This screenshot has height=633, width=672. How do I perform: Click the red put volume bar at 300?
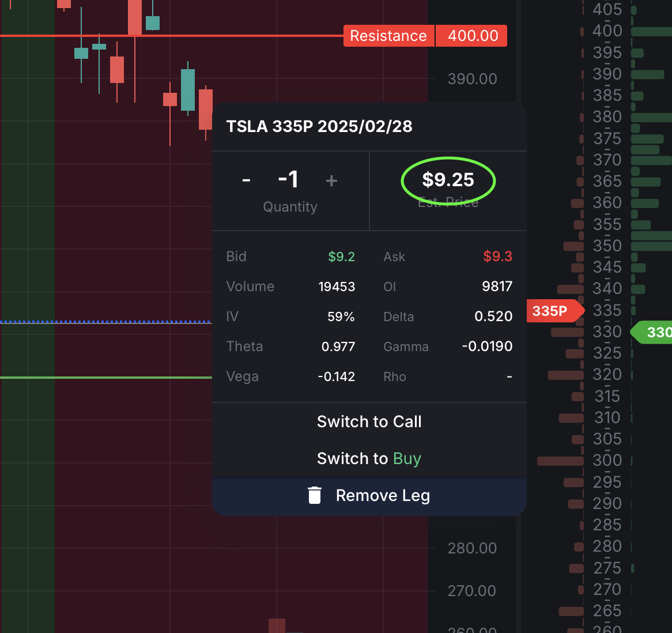point(560,461)
